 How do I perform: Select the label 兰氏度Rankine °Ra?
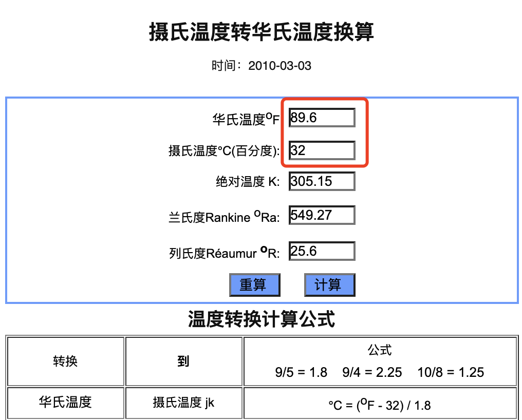224,217
